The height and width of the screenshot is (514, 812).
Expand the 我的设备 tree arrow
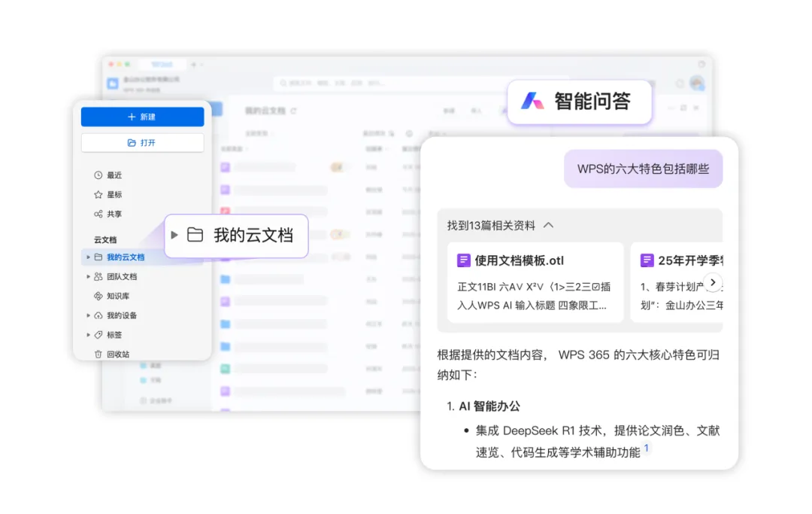coord(88,315)
